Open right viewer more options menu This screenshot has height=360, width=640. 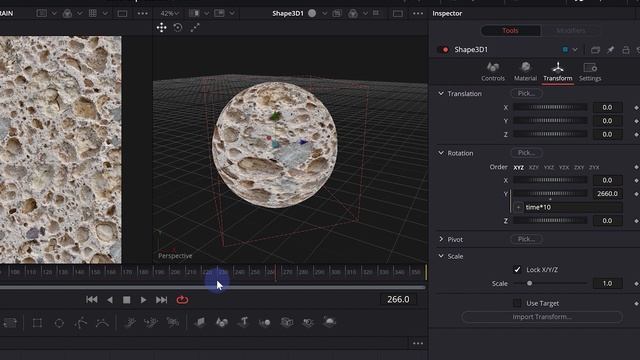[x=418, y=13]
